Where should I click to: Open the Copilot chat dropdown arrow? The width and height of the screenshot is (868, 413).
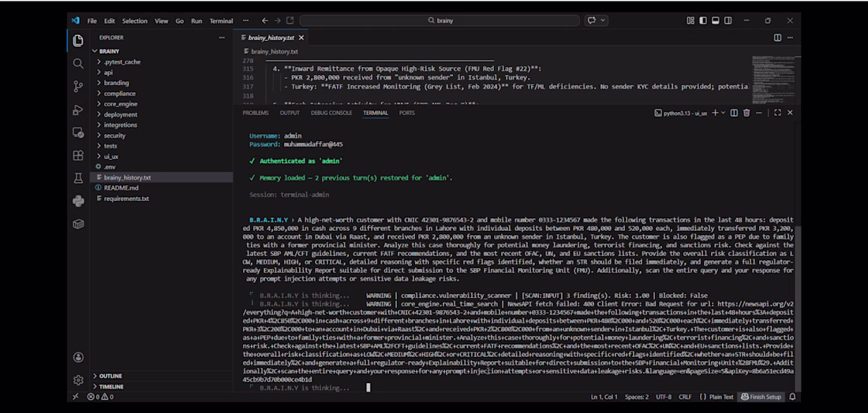click(x=602, y=20)
